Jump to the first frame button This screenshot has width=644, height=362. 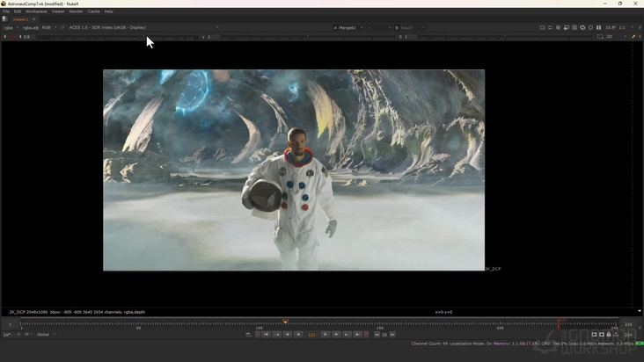[x=266, y=335]
